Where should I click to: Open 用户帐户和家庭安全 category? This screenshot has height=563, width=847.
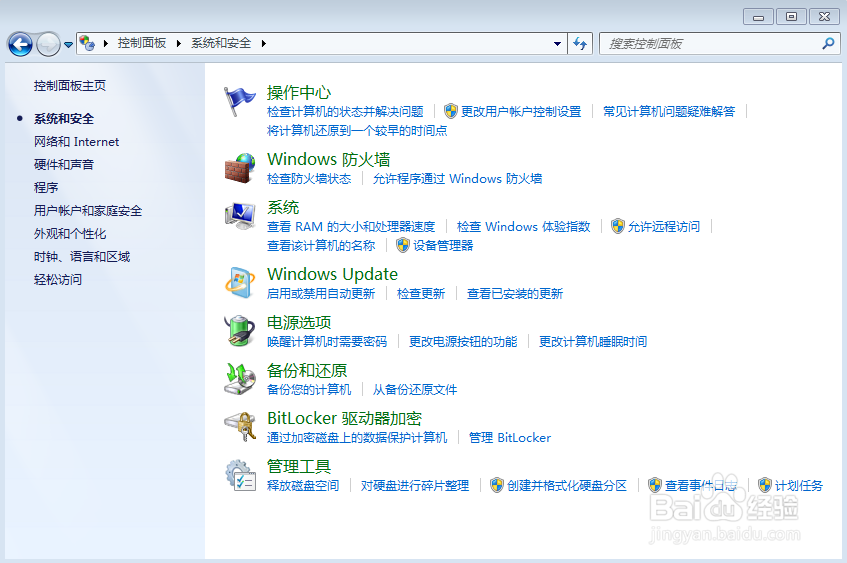(88, 211)
